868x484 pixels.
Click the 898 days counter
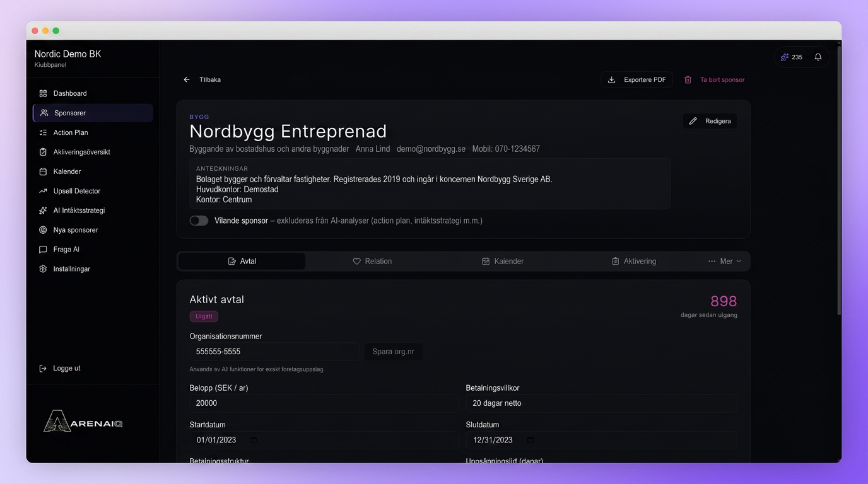tap(724, 301)
